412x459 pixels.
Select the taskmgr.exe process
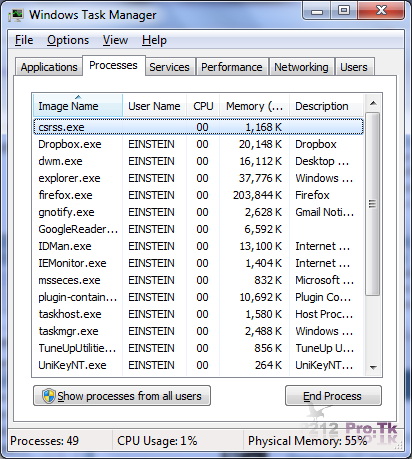[x=198, y=331]
